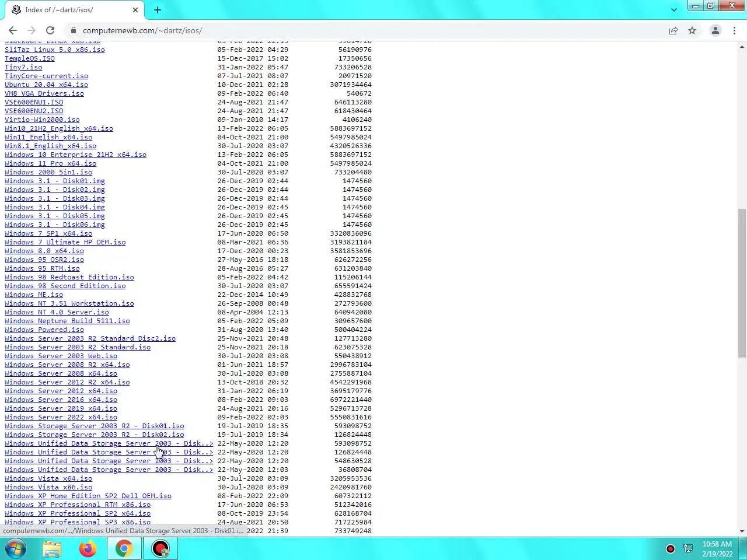Image resolution: width=747 pixels, height=560 pixels.
Task: Select the Index of /~dartz/isos/ tab
Action: click(x=76, y=10)
